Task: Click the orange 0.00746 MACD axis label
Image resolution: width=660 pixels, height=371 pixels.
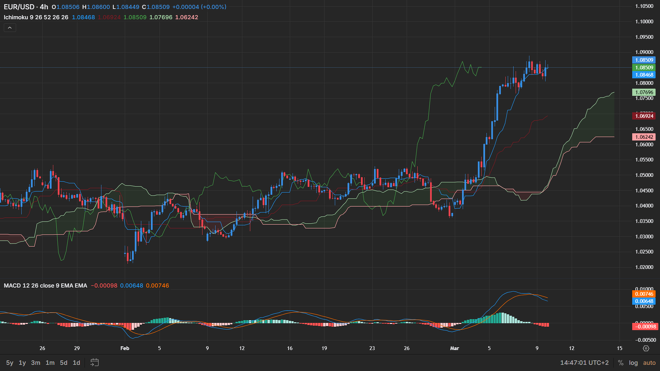Action: (644, 294)
